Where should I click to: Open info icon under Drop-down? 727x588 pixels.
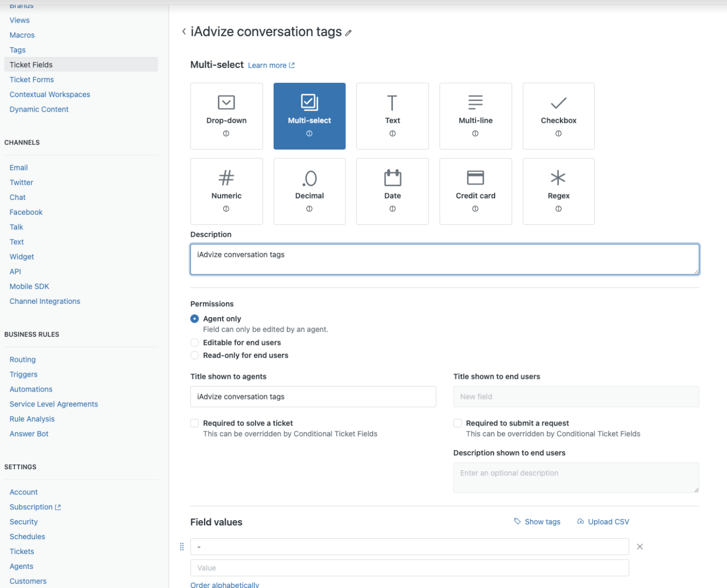tap(226, 134)
